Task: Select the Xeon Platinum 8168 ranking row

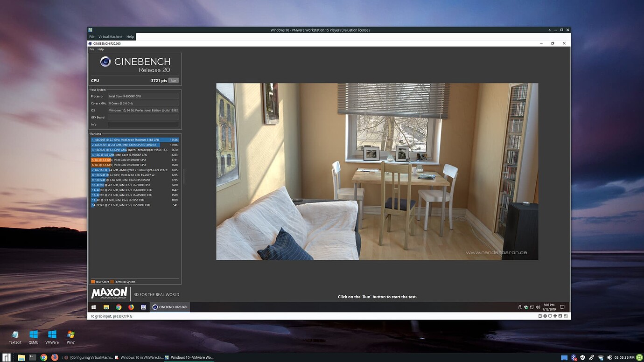Action: [x=135, y=139]
